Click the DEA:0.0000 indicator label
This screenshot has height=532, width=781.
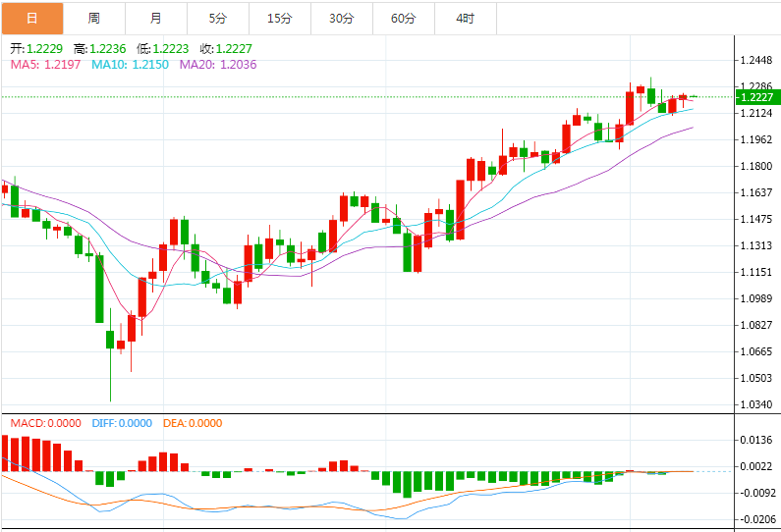193,423
